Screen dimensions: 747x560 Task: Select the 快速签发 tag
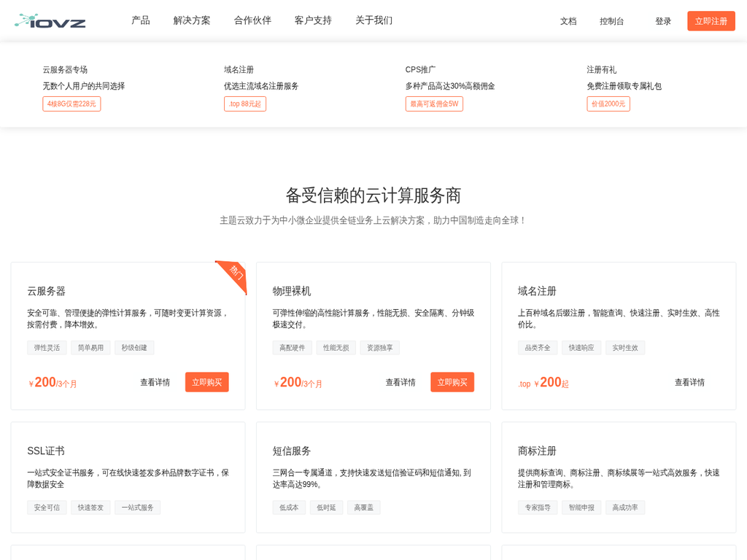(x=90, y=507)
